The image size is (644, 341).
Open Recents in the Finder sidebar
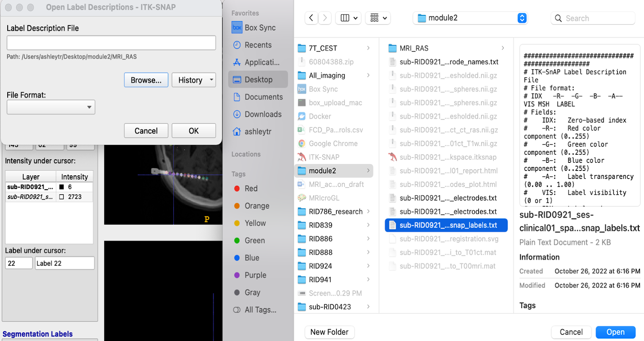(258, 45)
